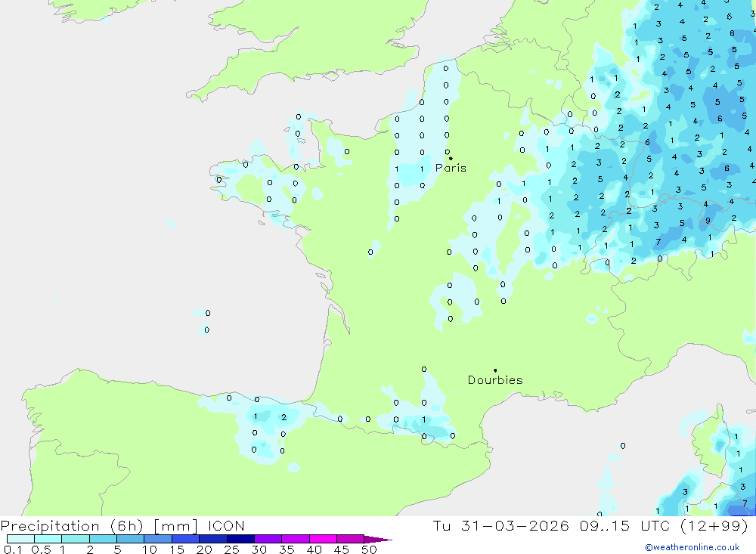The width and height of the screenshot is (756, 554).
Task: Click the legend value label 0.5
Action: coord(41,549)
